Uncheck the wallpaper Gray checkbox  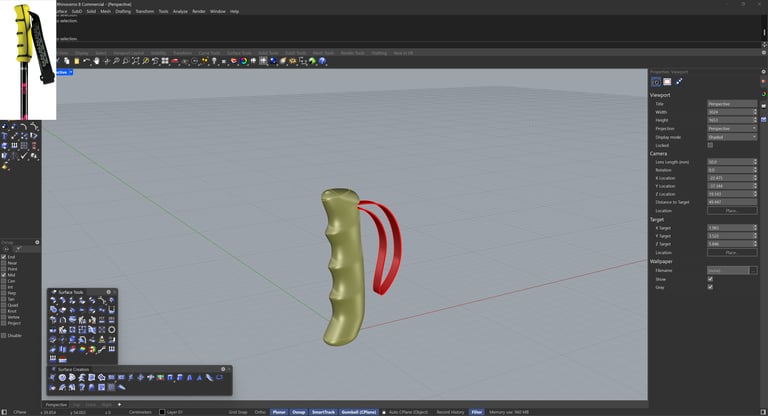pyautogui.click(x=710, y=287)
